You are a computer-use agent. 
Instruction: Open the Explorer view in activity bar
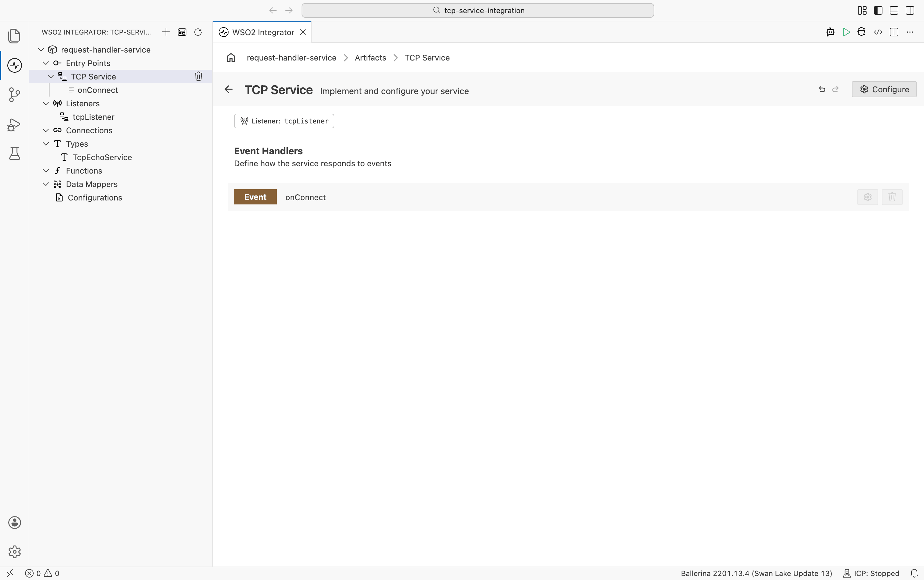(14, 36)
